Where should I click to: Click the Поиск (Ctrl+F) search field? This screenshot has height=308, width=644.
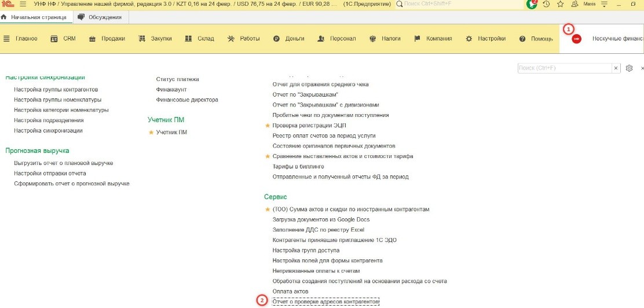coord(565,68)
